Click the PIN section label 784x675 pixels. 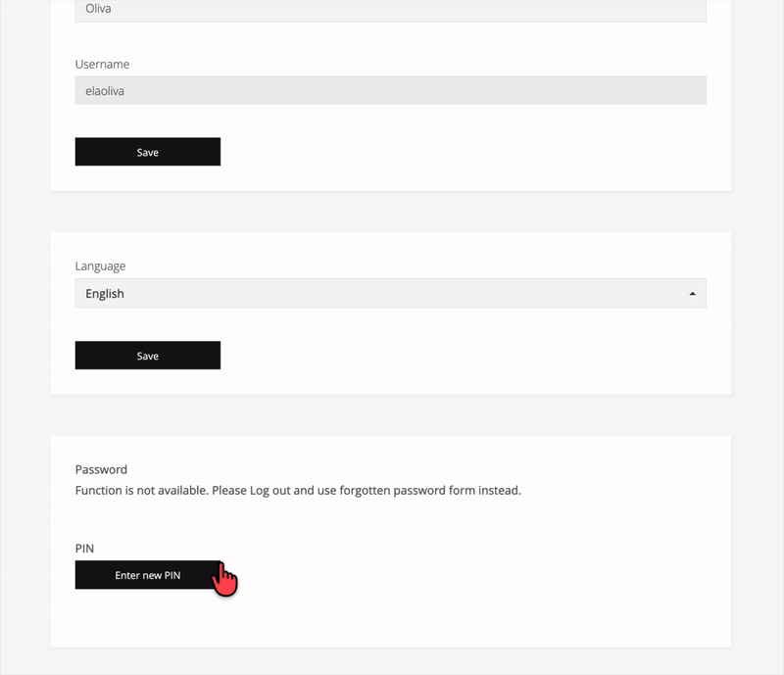point(84,549)
